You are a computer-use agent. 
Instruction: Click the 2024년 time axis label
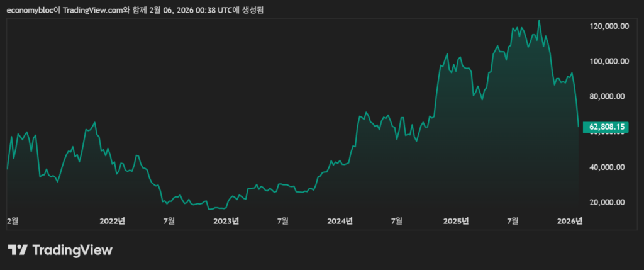pos(340,221)
